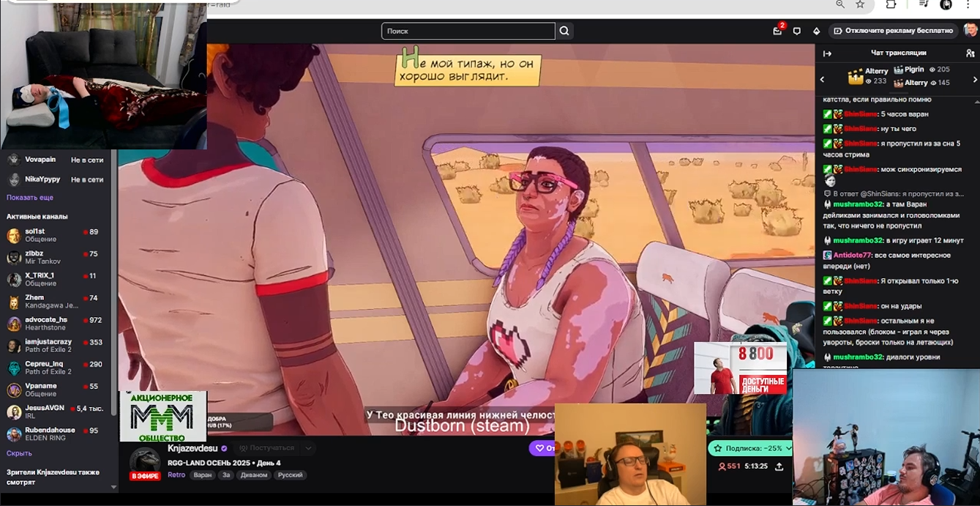980x506 pixels.
Task: Click the Bits diamond icon in header
Action: click(817, 31)
